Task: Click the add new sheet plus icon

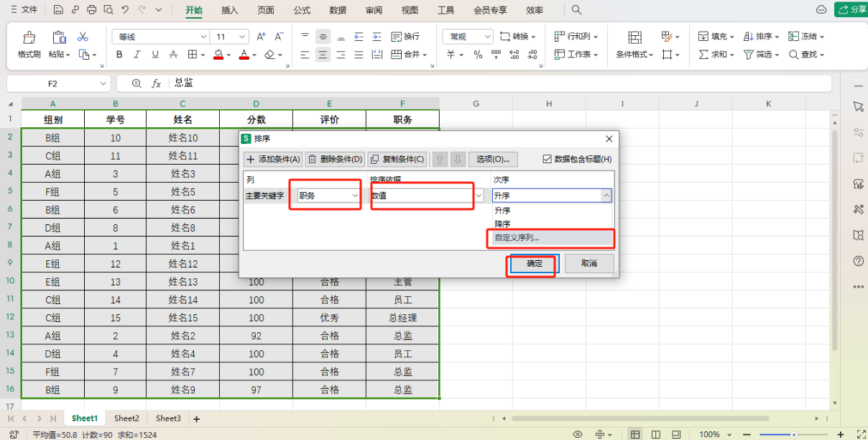Action: point(196,418)
